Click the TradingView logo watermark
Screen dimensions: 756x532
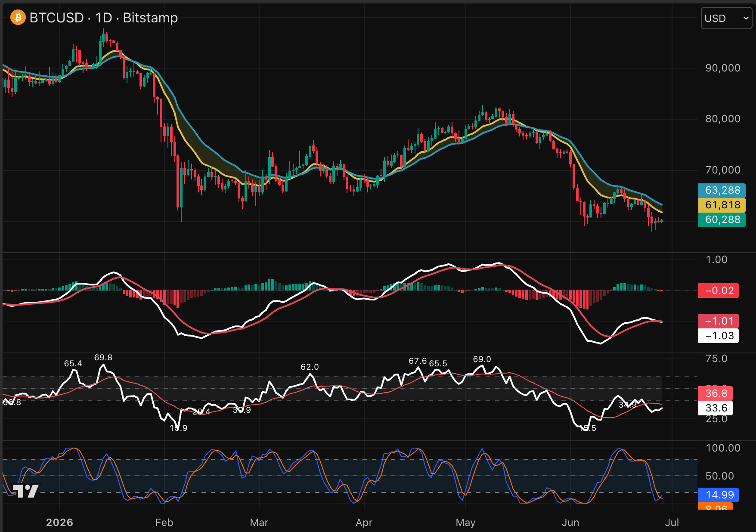click(25, 491)
